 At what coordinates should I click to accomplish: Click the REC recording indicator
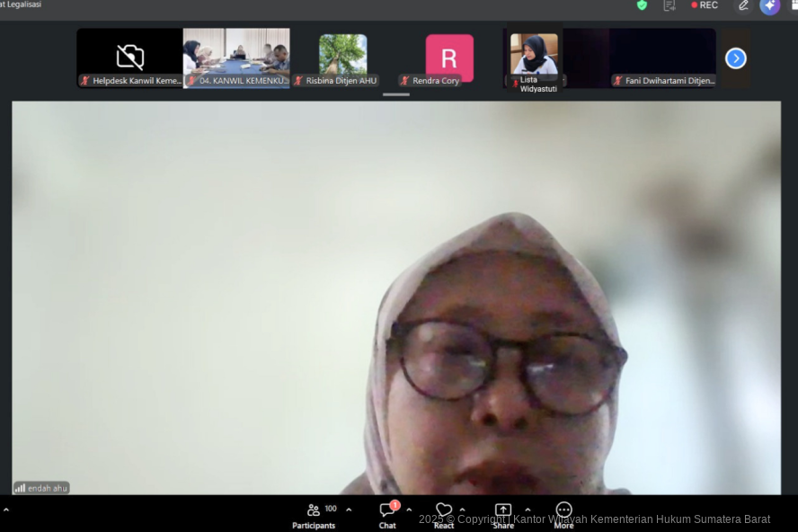(x=705, y=5)
